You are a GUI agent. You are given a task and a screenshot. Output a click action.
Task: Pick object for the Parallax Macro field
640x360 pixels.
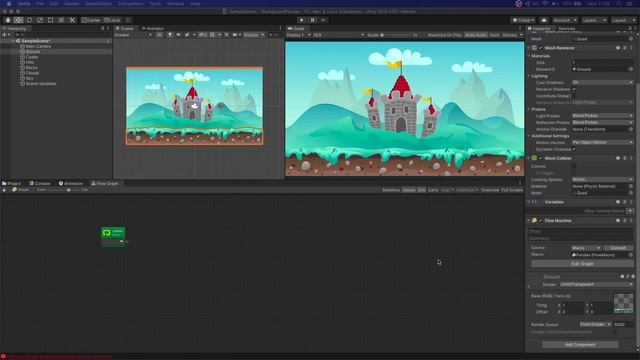[631, 255]
